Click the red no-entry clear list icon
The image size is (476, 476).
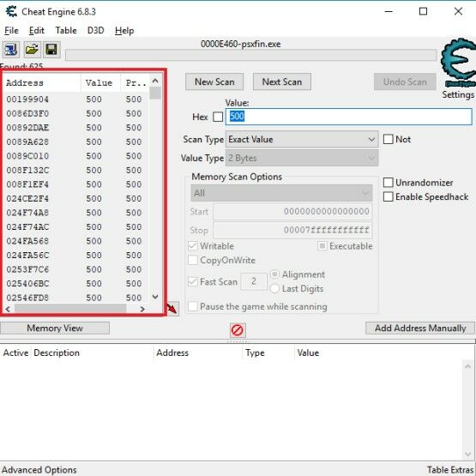coord(238,330)
